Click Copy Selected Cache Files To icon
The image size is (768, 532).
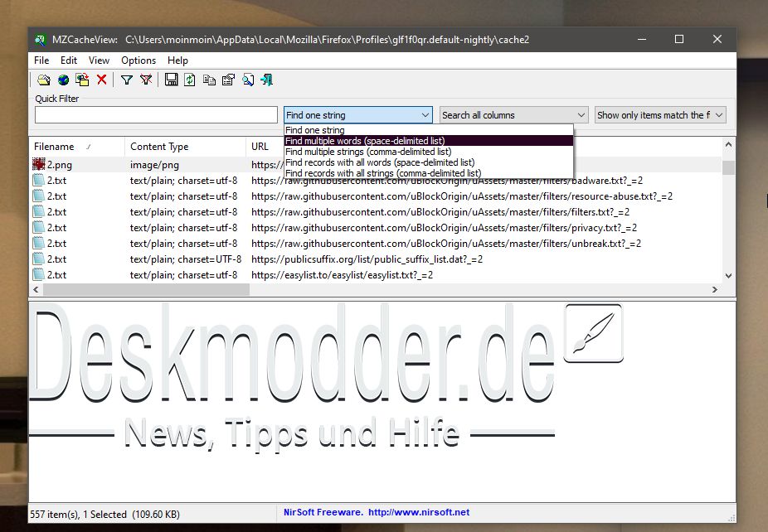[82, 80]
